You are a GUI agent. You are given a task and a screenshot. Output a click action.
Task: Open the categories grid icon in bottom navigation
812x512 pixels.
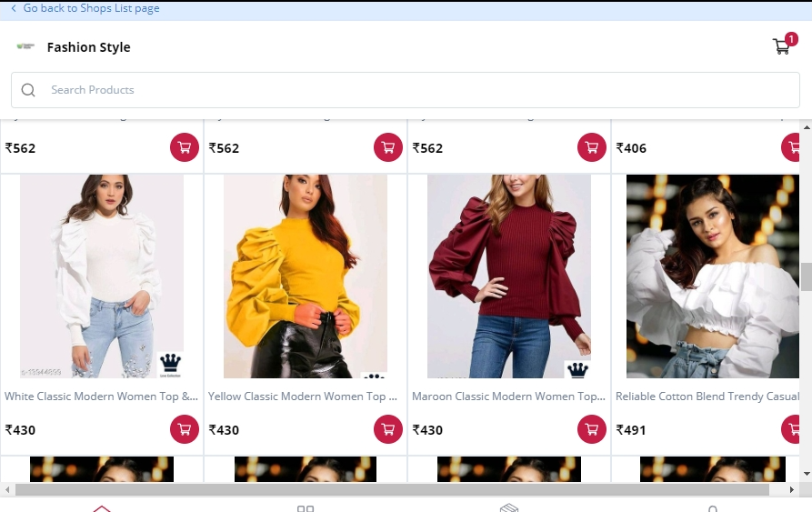306,508
